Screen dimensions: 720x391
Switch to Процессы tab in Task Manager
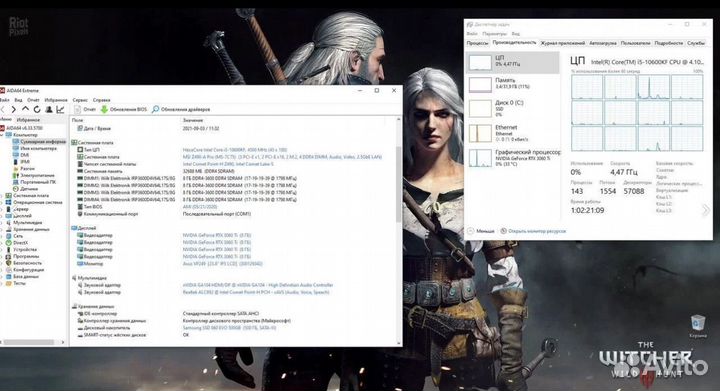point(478,43)
